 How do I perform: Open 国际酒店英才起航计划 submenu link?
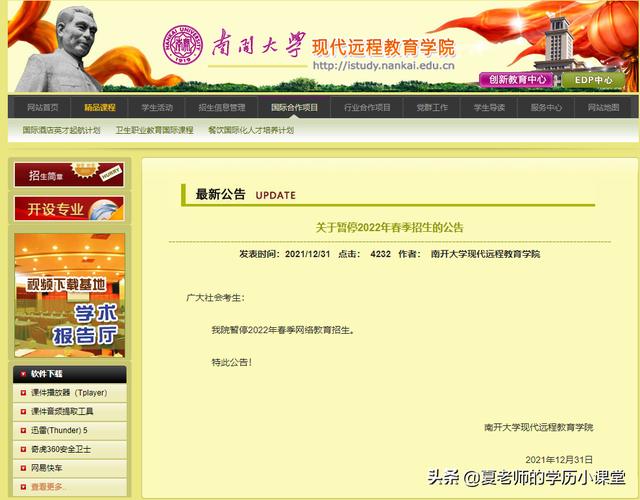[61, 130]
